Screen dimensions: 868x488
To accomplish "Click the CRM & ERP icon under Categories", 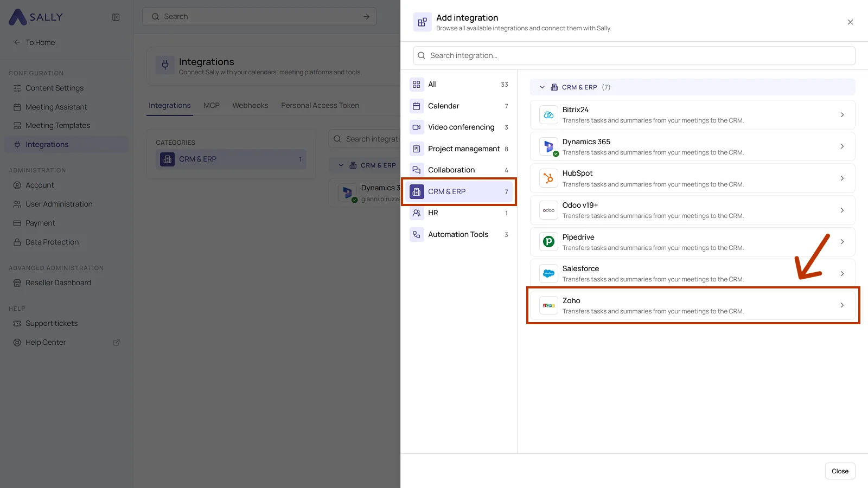I will (168, 159).
